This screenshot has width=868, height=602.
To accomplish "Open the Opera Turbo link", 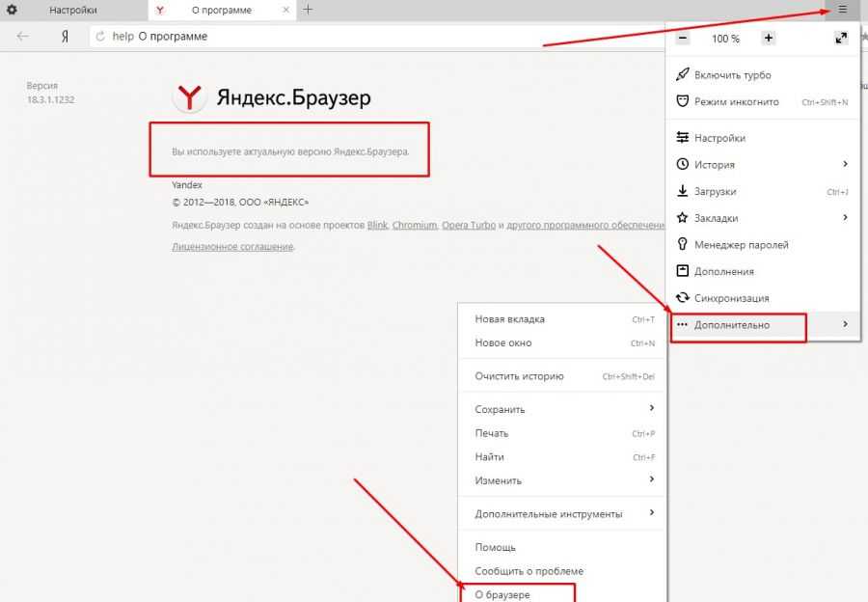I will (x=469, y=226).
